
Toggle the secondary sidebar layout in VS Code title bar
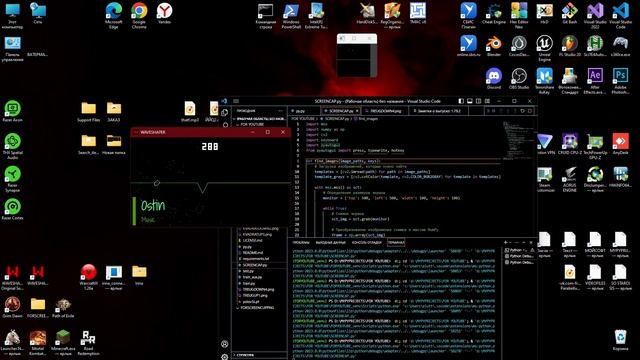(x=478, y=101)
